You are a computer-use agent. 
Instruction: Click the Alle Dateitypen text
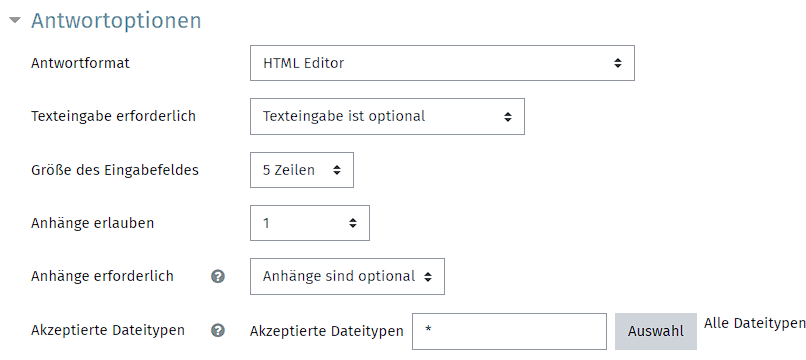coord(755,323)
